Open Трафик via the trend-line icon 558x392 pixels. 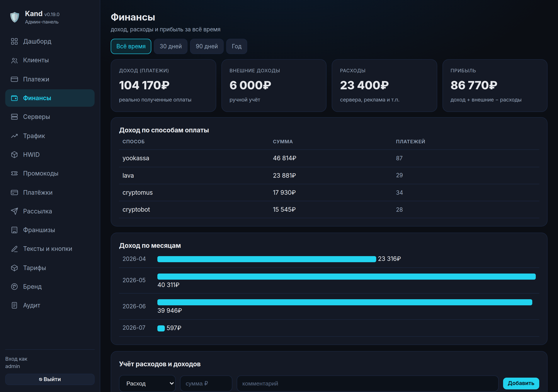[x=14, y=136]
